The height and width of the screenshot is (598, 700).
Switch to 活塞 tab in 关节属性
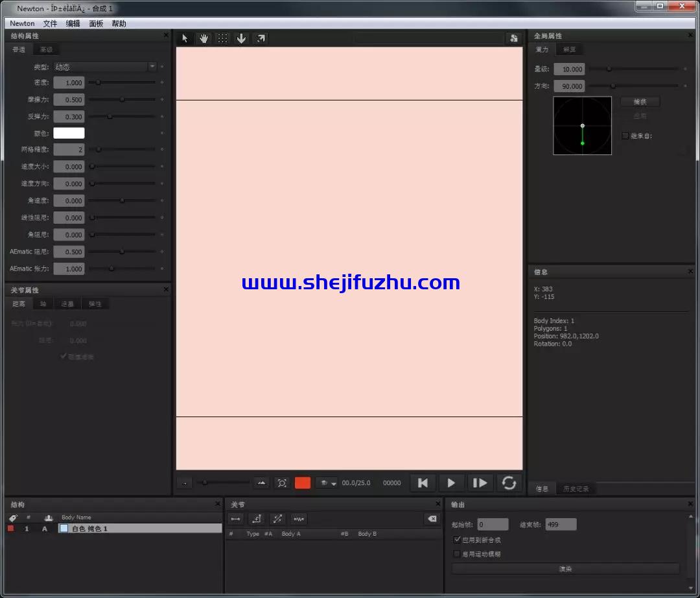point(67,304)
